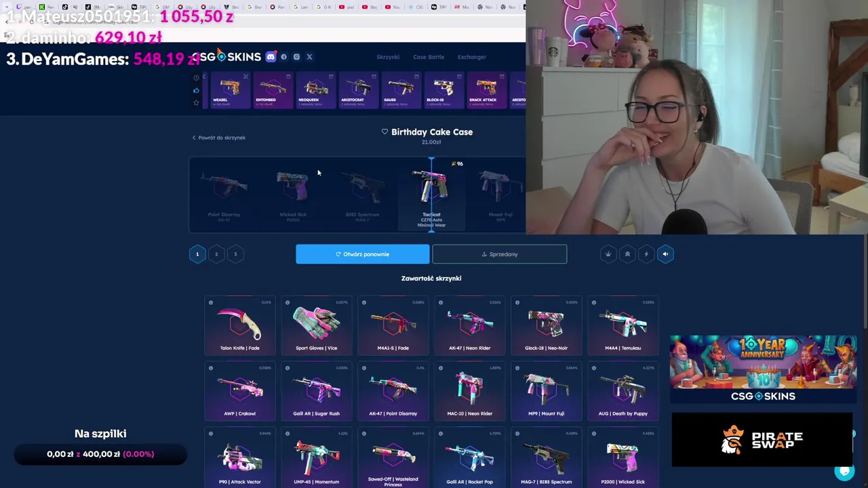The image size is (868, 488).
Task: Click the CSGOSKINS logo in the header
Action: point(226,57)
